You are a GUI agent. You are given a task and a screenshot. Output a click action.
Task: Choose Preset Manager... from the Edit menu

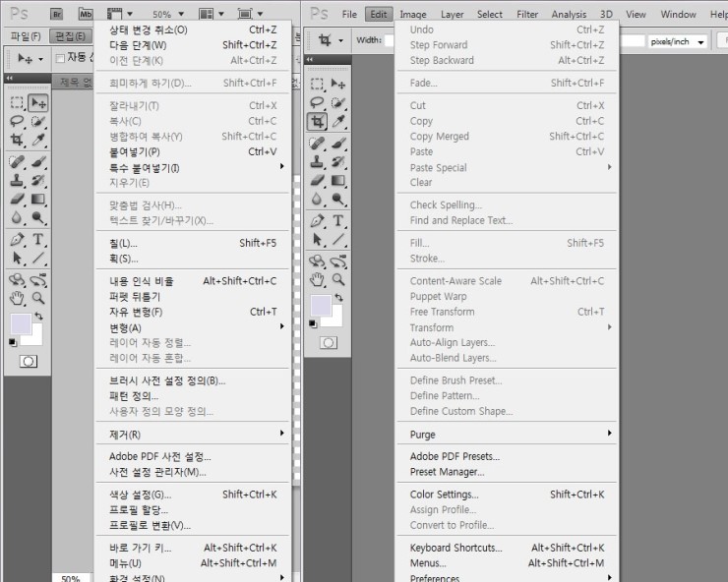[507, 472]
